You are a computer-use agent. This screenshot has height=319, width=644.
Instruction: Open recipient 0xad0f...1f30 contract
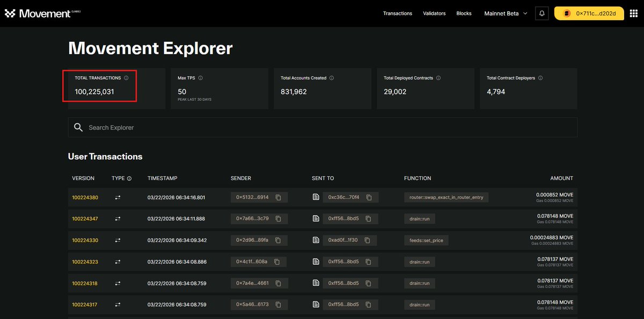[342, 240]
